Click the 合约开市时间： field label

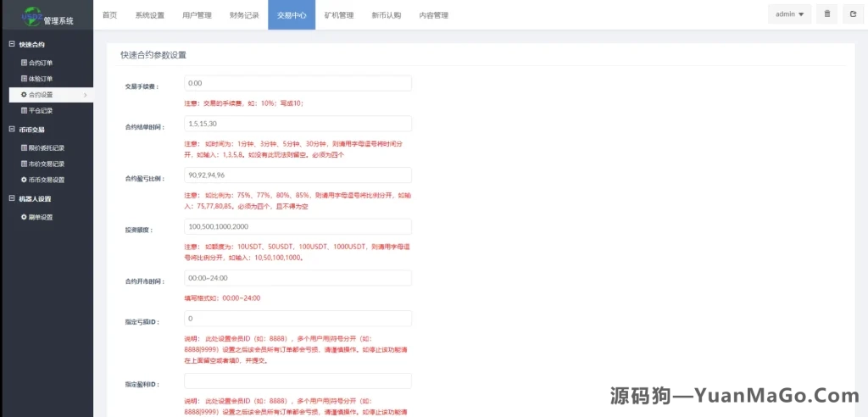(145, 281)
